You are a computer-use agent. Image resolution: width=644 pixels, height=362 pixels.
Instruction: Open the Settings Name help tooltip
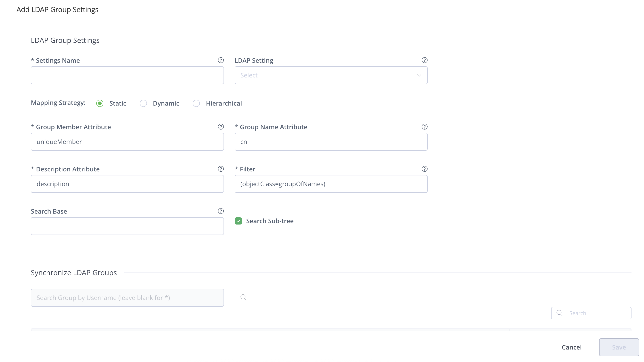(x=221, y=60)
